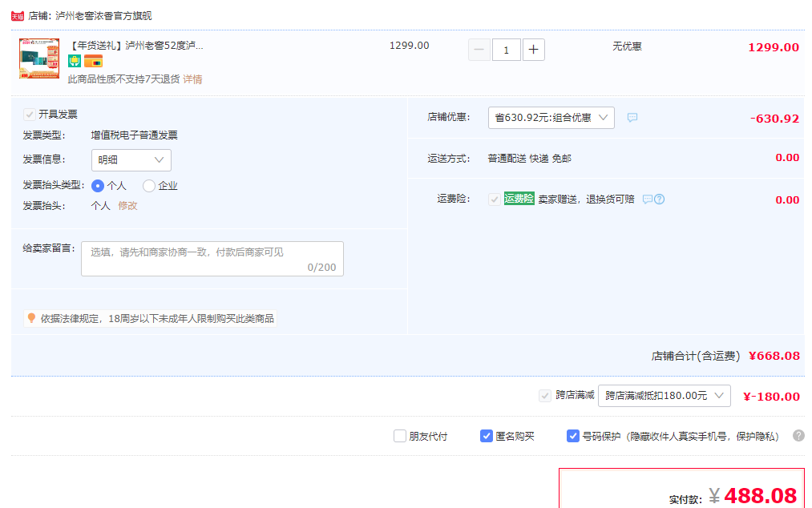
Task: Select 企业 invoice title type
Action: point(148,186)
